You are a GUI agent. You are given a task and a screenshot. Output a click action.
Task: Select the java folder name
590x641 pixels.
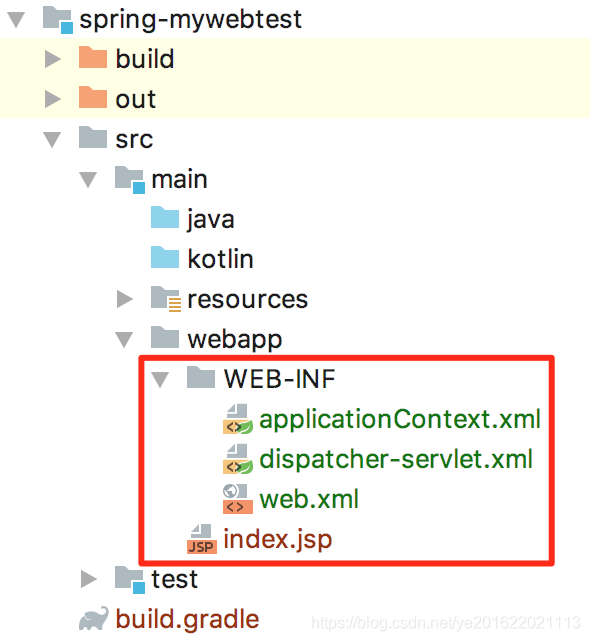(211, 220)
